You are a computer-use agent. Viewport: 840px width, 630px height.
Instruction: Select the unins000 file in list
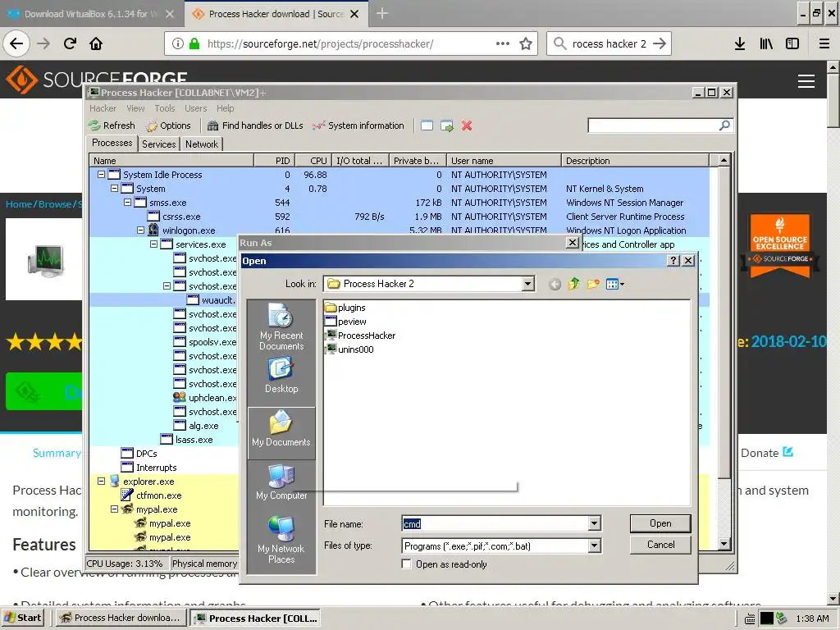point(349,349)
